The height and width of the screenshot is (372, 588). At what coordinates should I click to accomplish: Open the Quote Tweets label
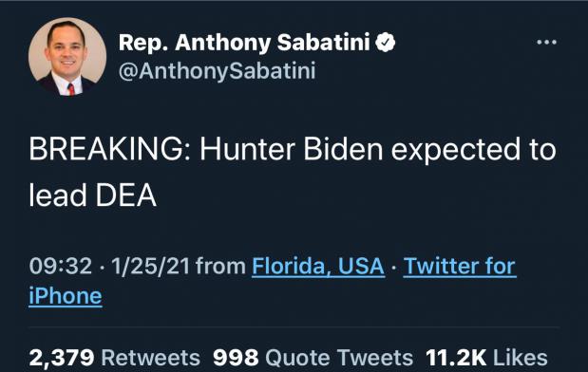(x=339, y=358)
